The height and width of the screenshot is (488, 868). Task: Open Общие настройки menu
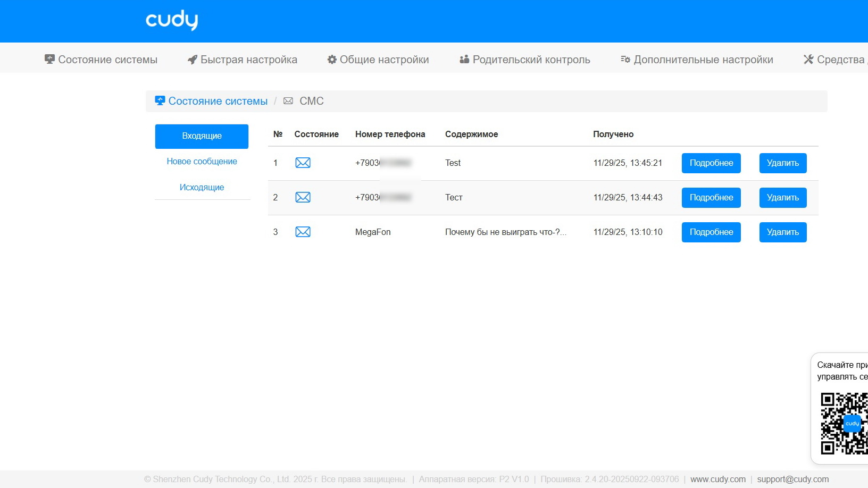378,60
